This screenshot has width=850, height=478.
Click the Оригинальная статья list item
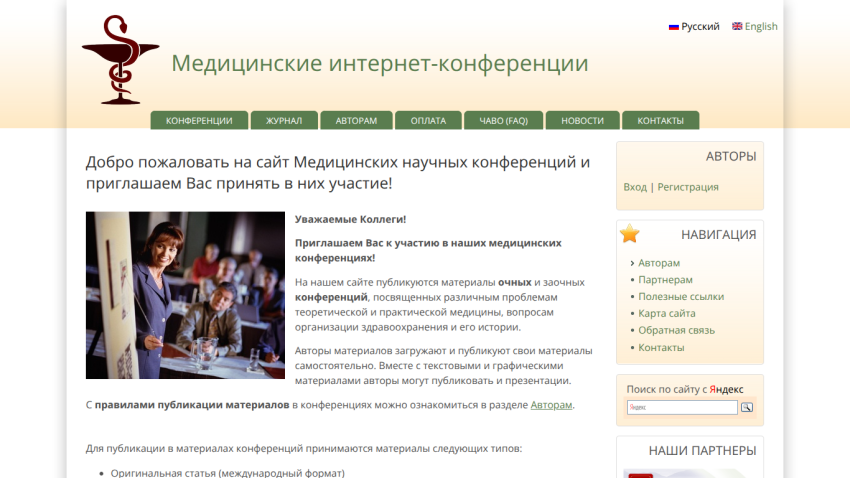point(227,473)
